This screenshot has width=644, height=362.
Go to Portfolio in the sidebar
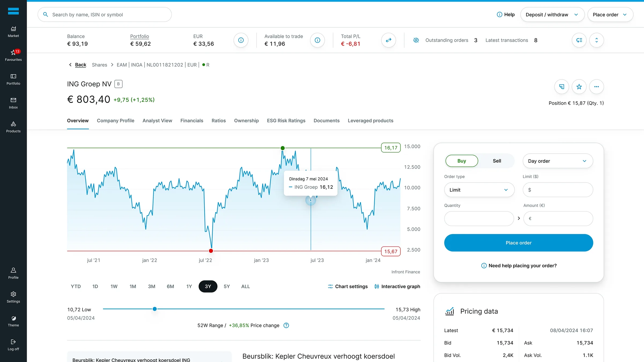[13, 79]
